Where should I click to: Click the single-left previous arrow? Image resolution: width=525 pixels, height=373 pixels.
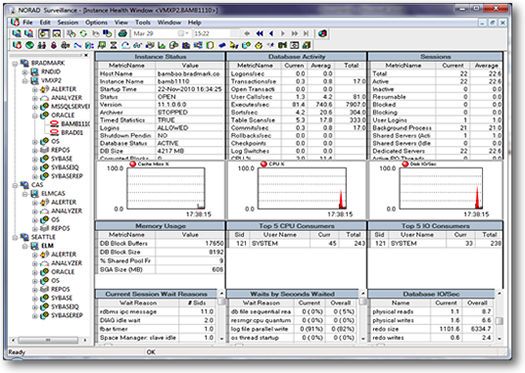(271, 33)
